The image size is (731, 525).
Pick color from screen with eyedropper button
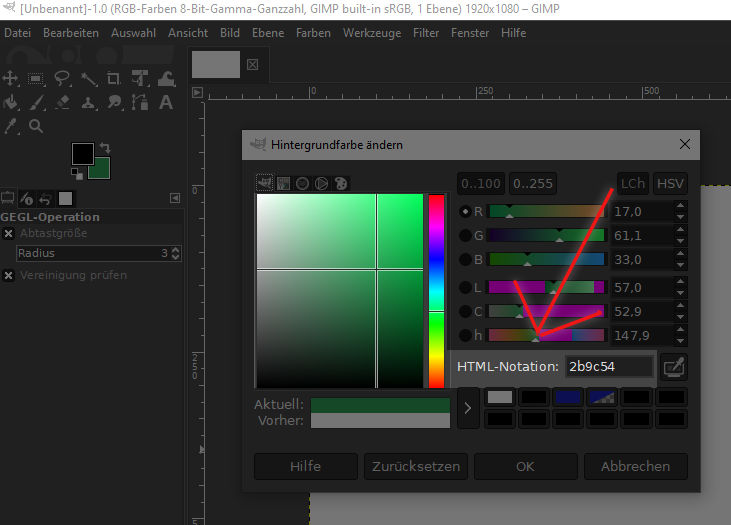pyautogui.click(x=674, y=367)
